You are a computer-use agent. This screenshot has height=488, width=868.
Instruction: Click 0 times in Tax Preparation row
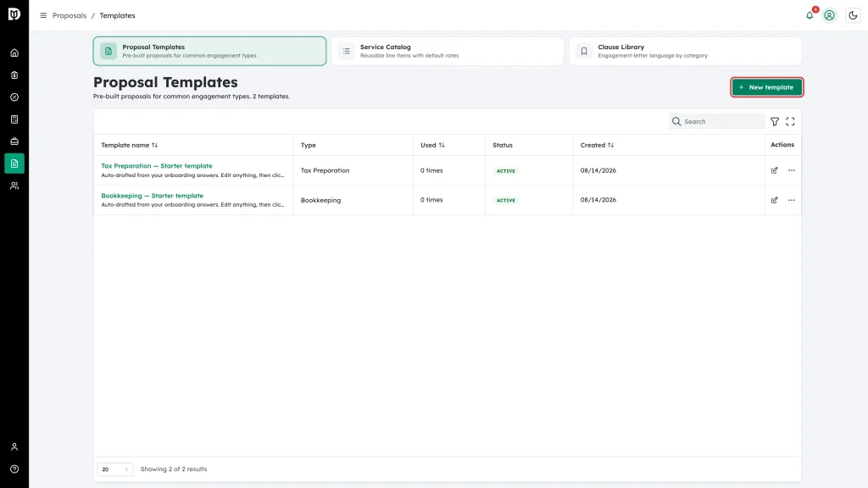tap(431, 170)
